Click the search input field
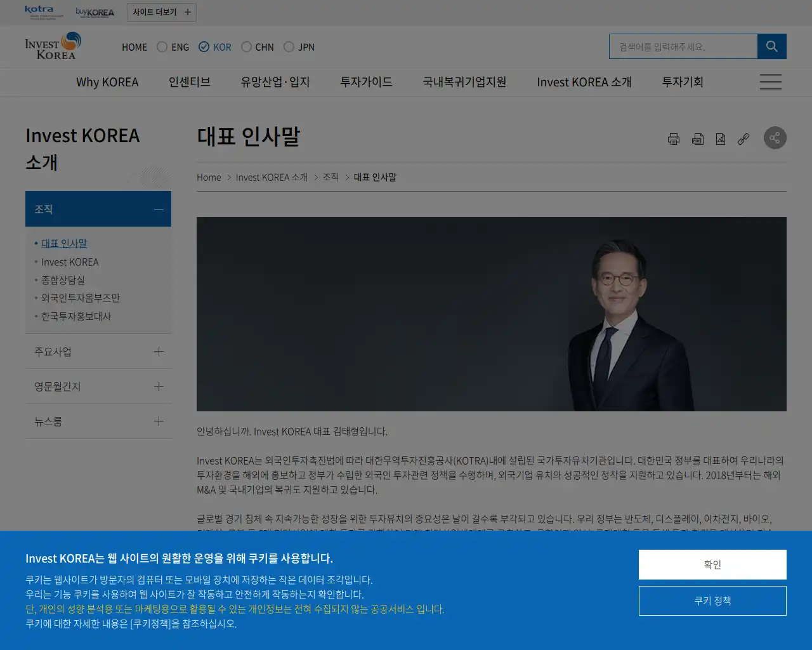The image size is (812, 650). [683, 46]
